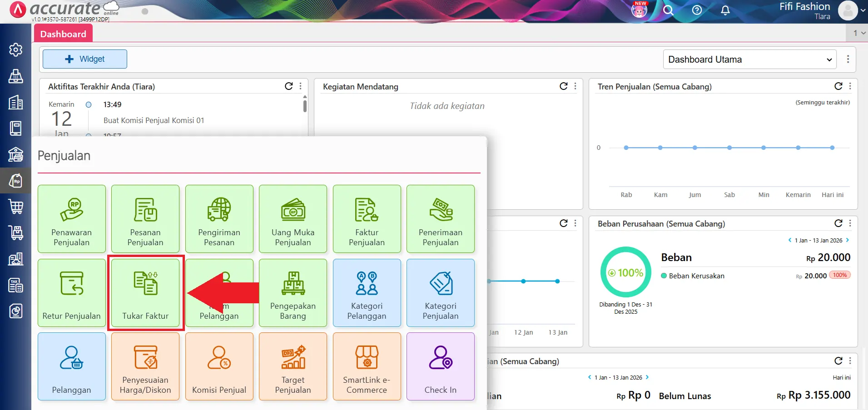Switch to the Dashboard tab

[x=63, y=34]
